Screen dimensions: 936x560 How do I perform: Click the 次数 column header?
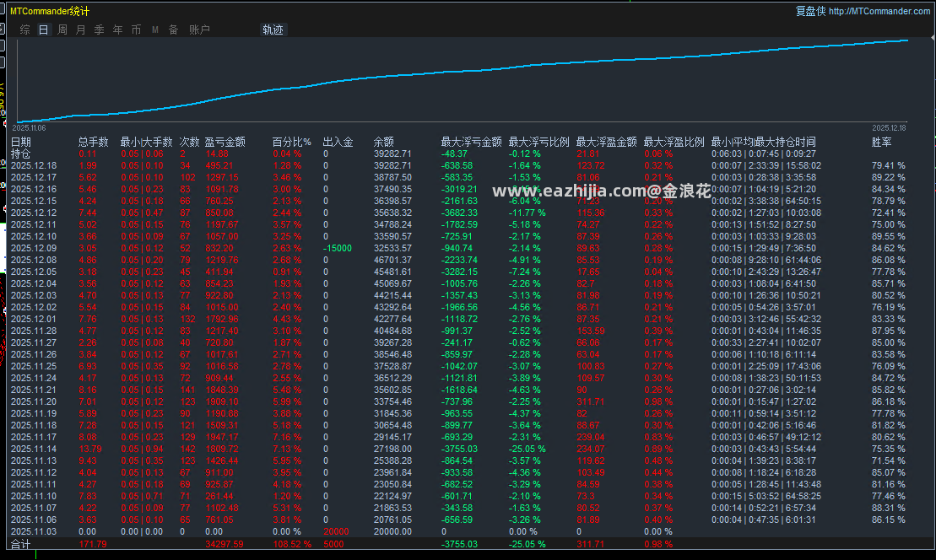[x=189, y=142]
